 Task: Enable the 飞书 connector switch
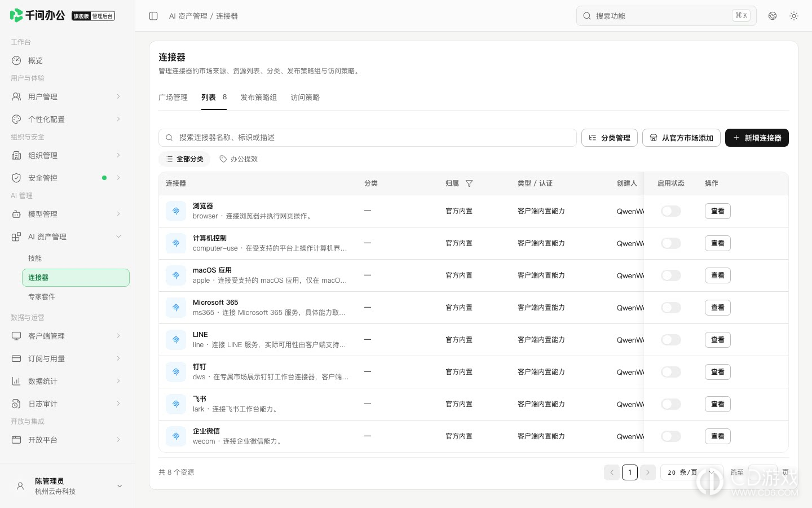click(671, 404)
